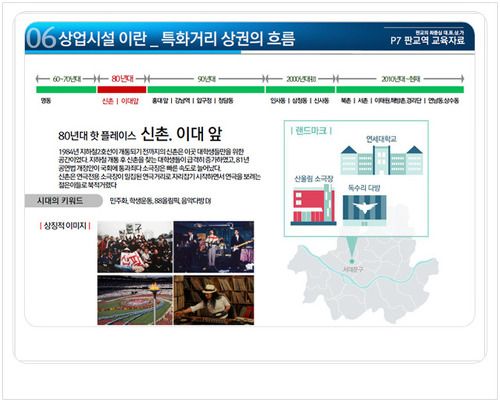
Task: Click the red 80년대 timeline bar
Action: click(122, 89)
